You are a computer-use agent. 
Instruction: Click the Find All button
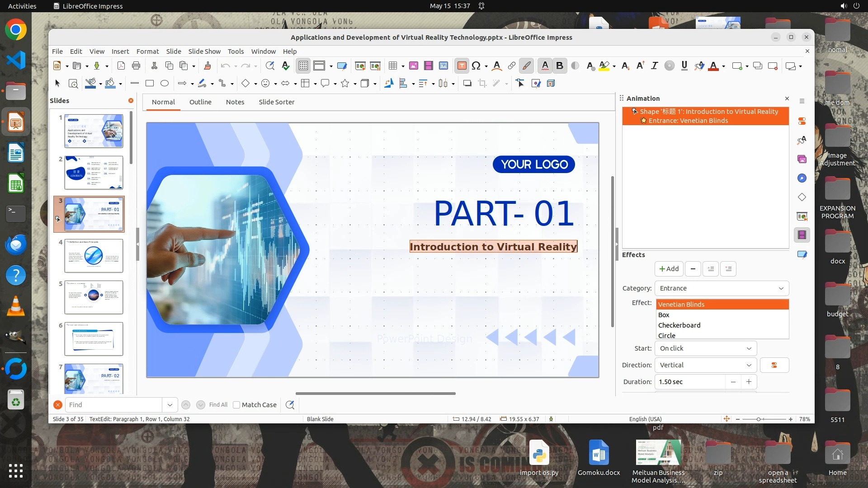coord(218,405)
